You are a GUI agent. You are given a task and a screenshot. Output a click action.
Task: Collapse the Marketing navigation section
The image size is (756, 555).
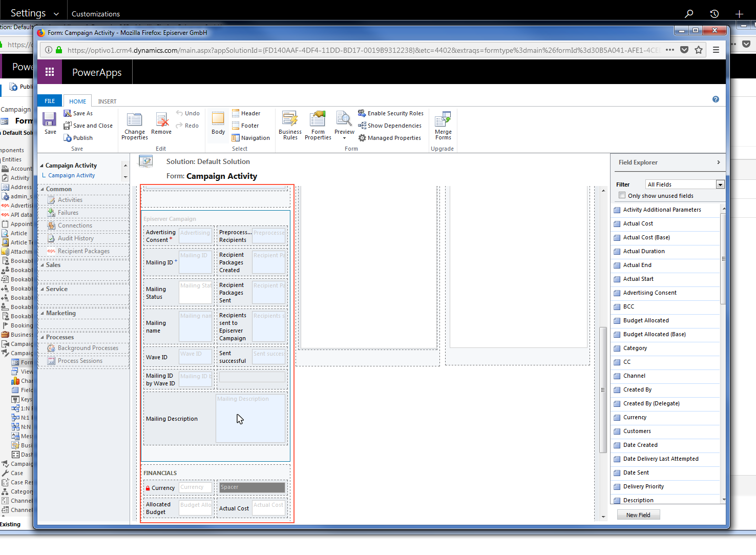pos(43,313)
